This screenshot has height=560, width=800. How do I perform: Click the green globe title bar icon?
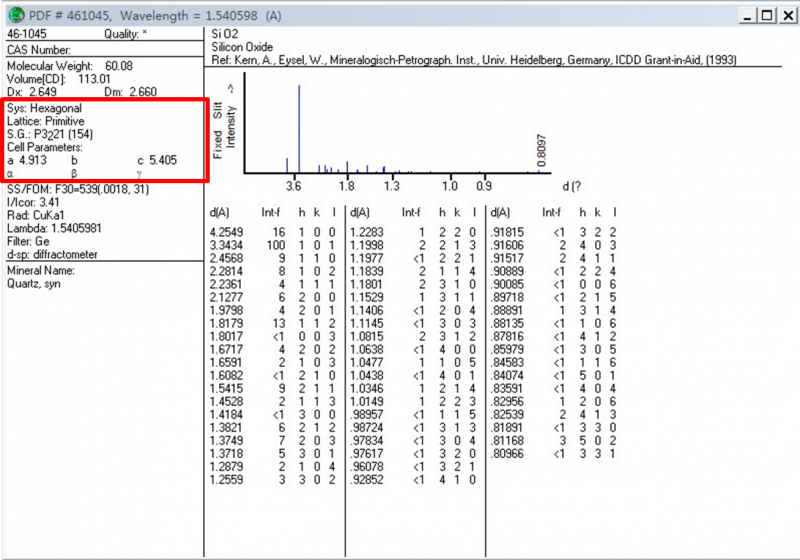pos(16,15)
